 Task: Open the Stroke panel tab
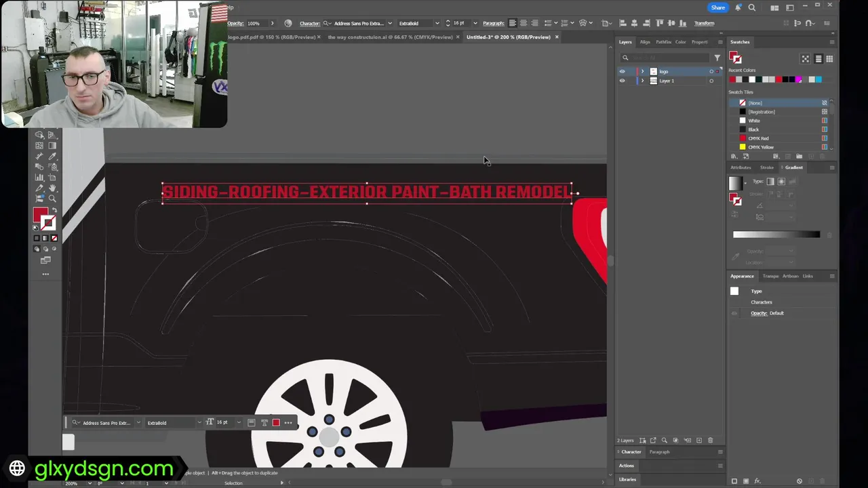pyautogui.click(x=766, y=167)
